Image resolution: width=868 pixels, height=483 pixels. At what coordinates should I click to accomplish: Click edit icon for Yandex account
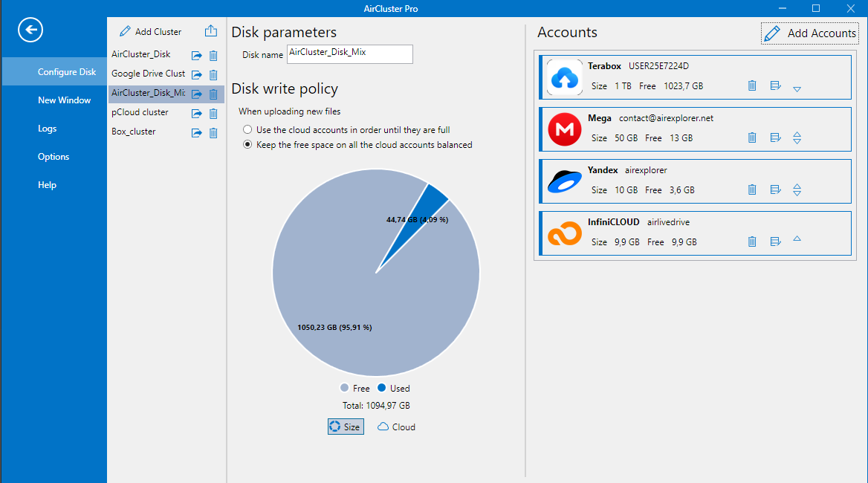pyautogui.click(x=775, y=190)
